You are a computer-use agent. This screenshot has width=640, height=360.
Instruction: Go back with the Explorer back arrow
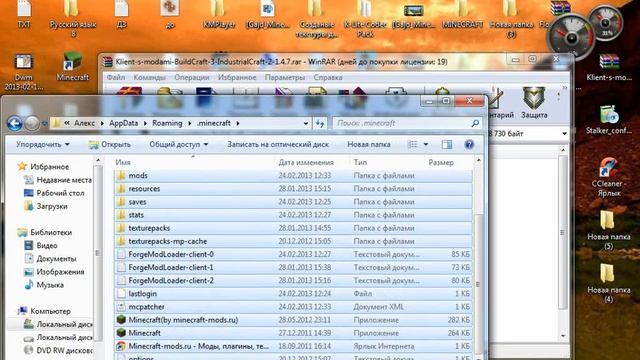15,123
